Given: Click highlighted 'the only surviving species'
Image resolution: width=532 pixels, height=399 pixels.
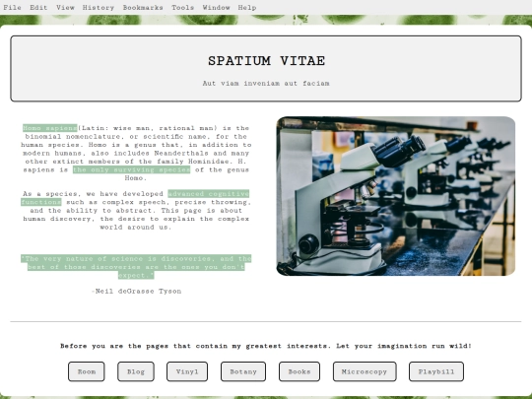Looking at the screenshot, I should (132, 169).
